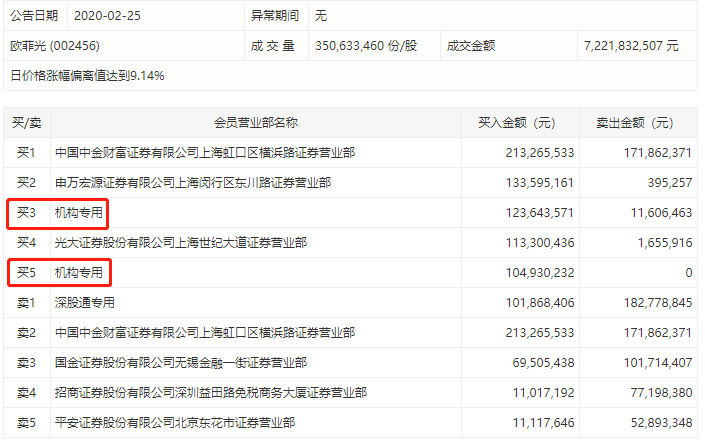Screen dimensions: 705x441
Task: Click 中国中金财富证券 branch name in row 买1
Action: click(x=205, y=153)
